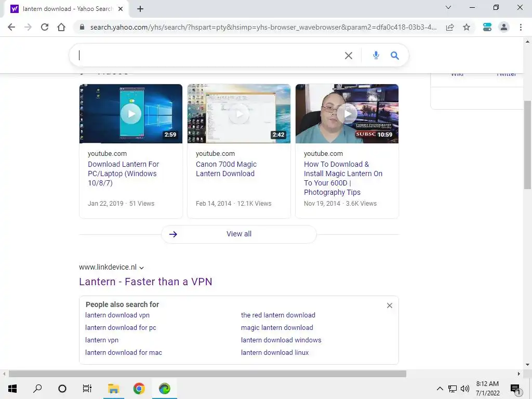532x399 pixels.
Task: Search for lantern download for pc
Action: (121, 328)
